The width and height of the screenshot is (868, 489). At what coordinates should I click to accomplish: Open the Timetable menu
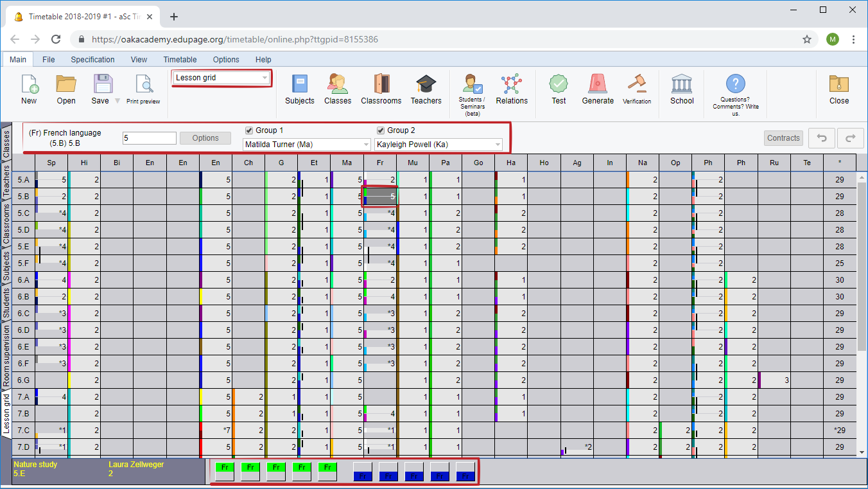pos(180,60)
